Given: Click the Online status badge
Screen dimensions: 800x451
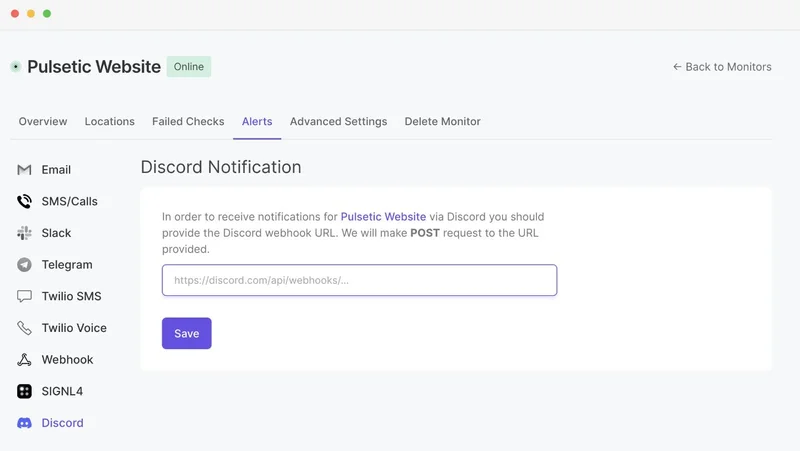Looking at the screenshot, I should click(x=189, y=67).
